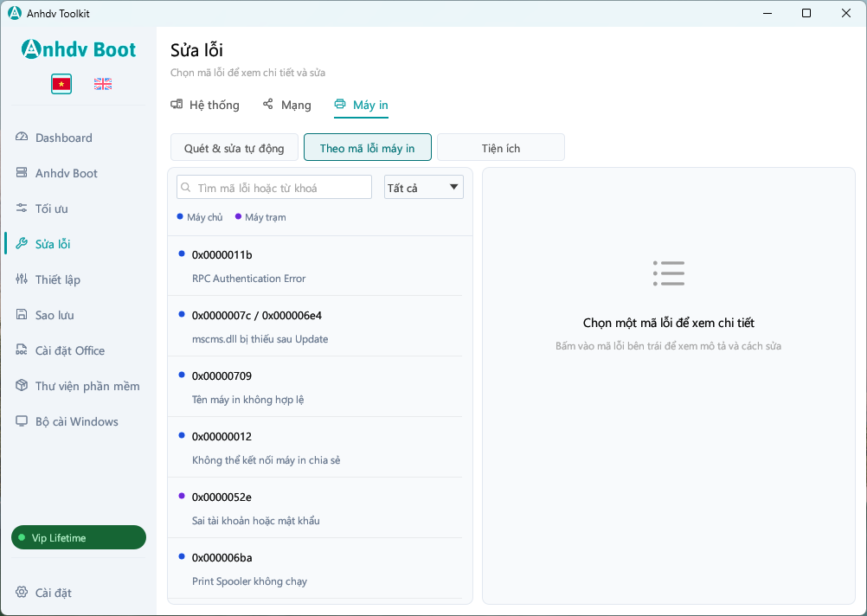The width and height of the screenshot is (867, 616).
Task: Click the Vip Lifetime status badge
Action: click(79, 537)
